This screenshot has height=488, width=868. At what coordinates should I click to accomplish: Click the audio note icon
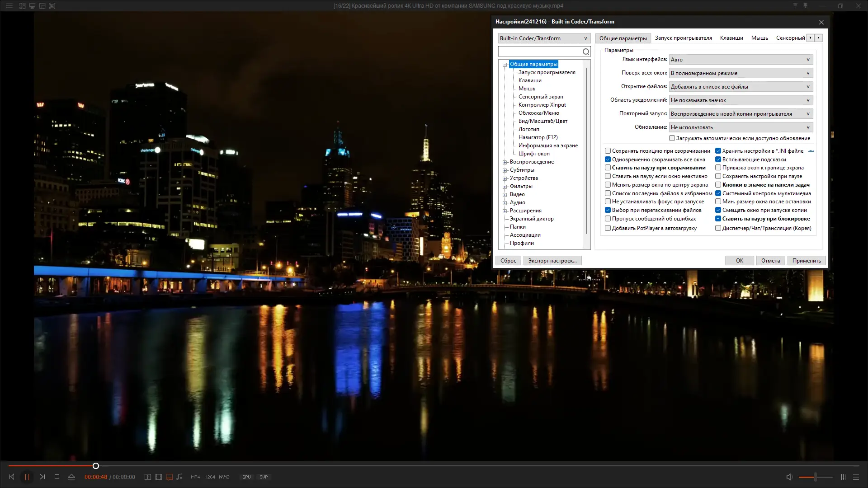(x=179, y=477)
